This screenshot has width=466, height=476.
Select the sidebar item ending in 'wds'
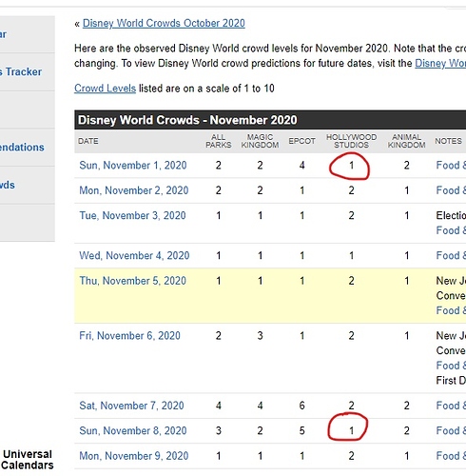click(8, 185)
